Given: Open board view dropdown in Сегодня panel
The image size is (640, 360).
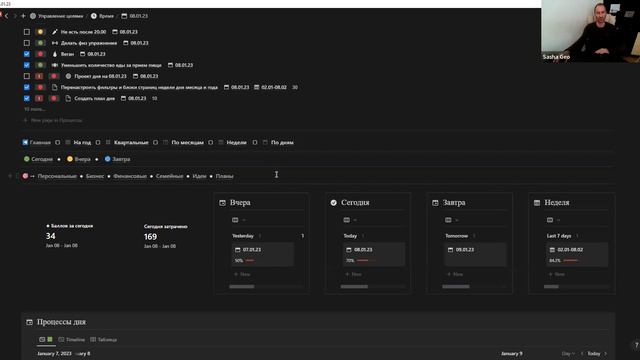Looking at the screenshot, I should coord(350,220).
